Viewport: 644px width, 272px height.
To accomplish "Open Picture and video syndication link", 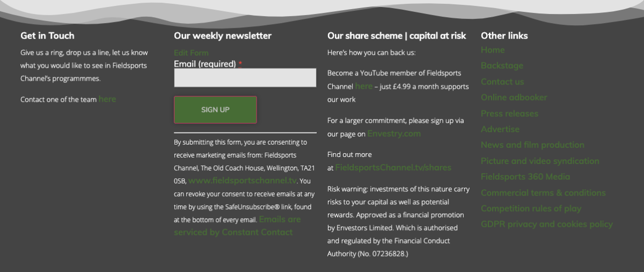I will coord(540,161).
